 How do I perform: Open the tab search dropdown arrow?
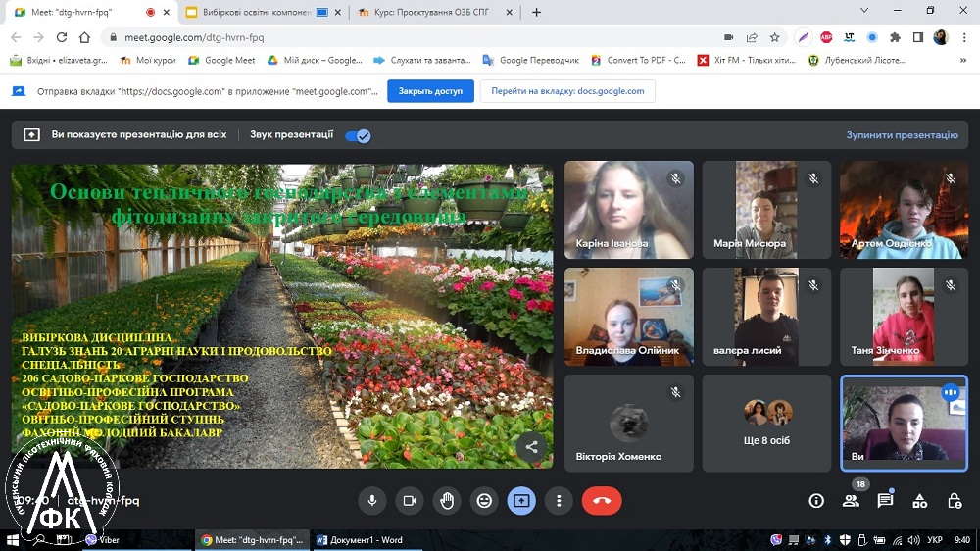(864, 11)
